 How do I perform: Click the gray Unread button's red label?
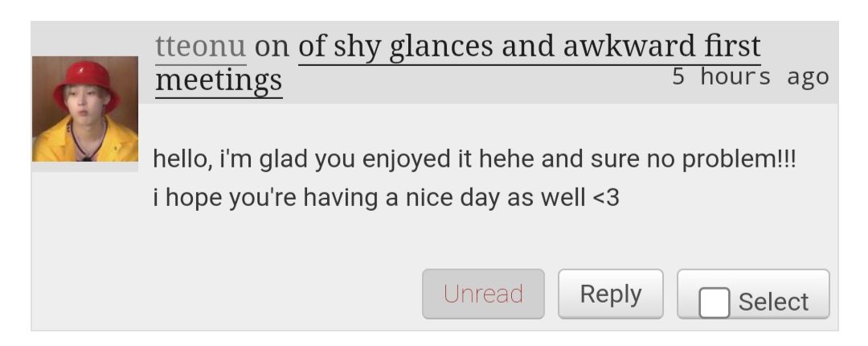pyautogui.click(x=483, y=294)
